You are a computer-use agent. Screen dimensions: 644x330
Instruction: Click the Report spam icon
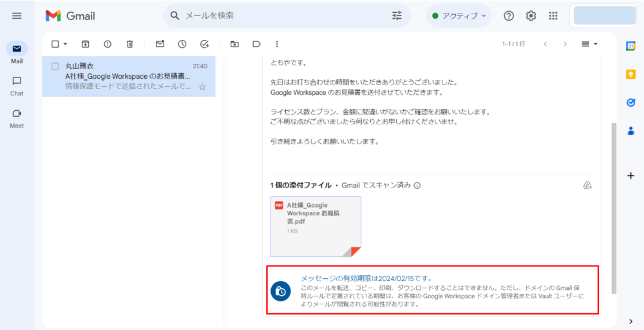click(108, 44)
